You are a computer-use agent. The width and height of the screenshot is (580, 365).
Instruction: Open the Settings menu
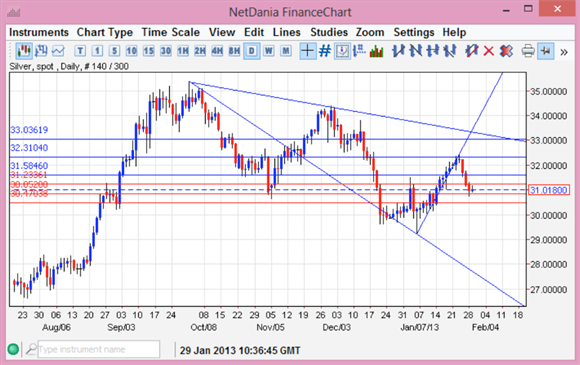point(414,32)
